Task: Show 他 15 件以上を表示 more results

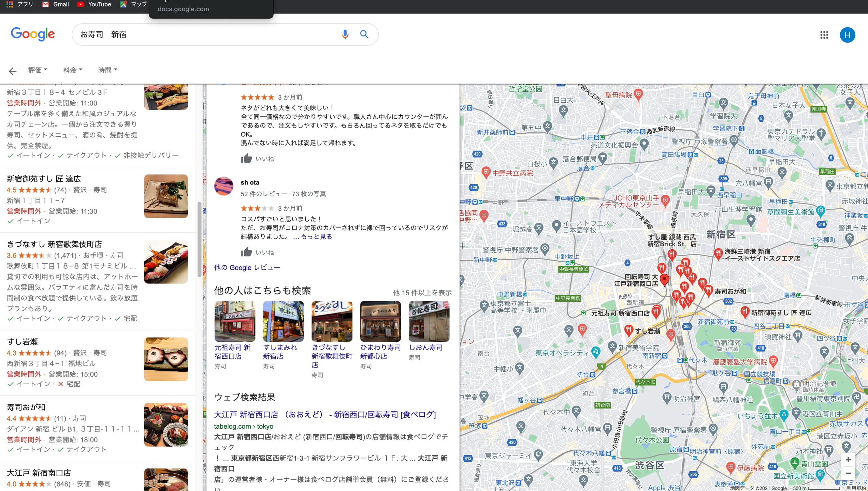Action: coord(422,293)
